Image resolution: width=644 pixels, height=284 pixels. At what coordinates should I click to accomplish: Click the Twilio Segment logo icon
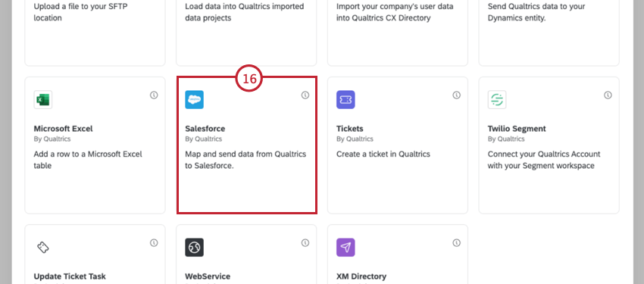[497, 100]
